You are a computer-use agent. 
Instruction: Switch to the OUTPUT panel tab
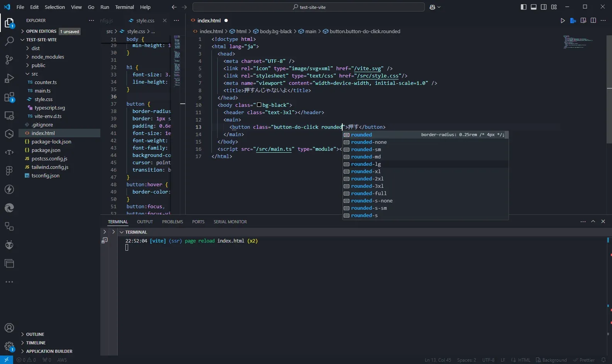click(145, 222)
